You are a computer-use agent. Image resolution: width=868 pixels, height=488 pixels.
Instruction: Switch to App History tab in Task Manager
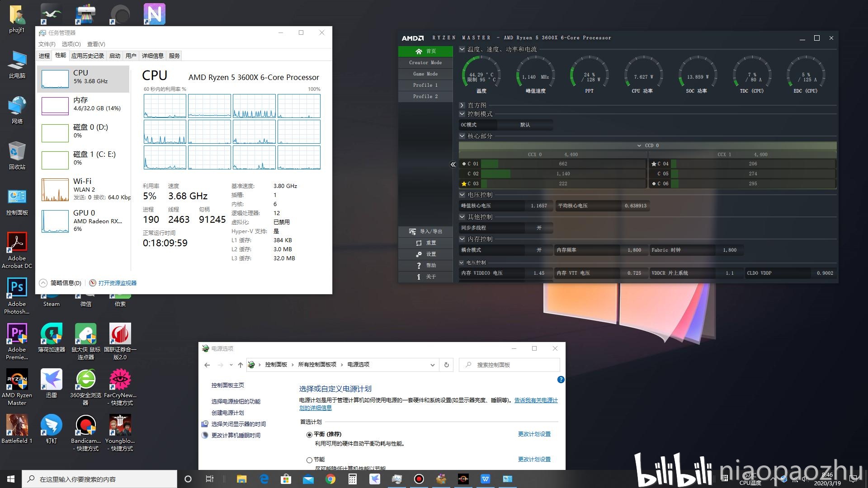88,56
